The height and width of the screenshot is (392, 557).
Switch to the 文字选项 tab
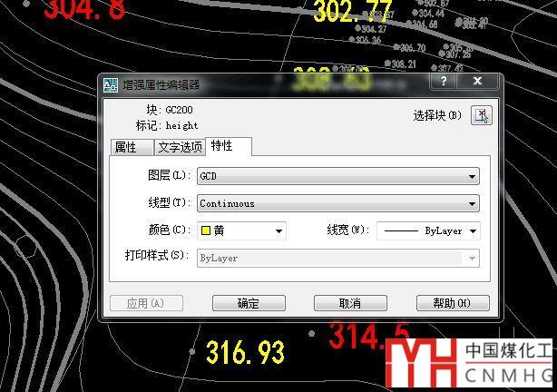click(180, 147)
